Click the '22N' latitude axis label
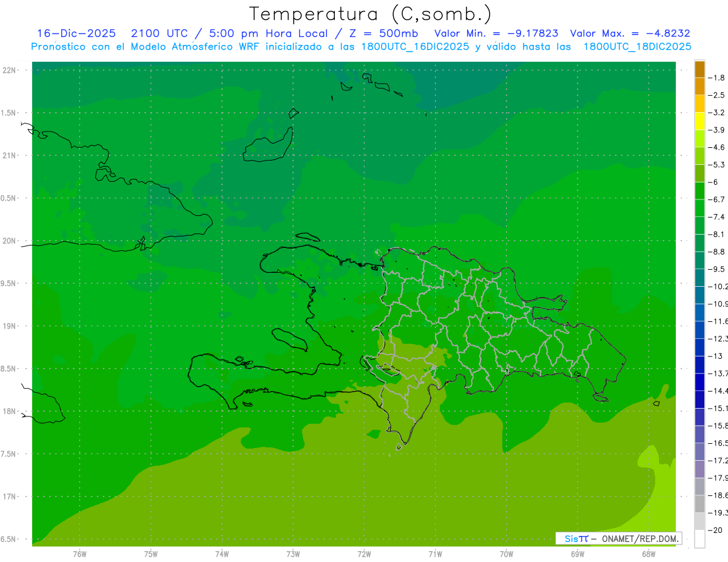 pyautogui.click(x=9, y=70)
